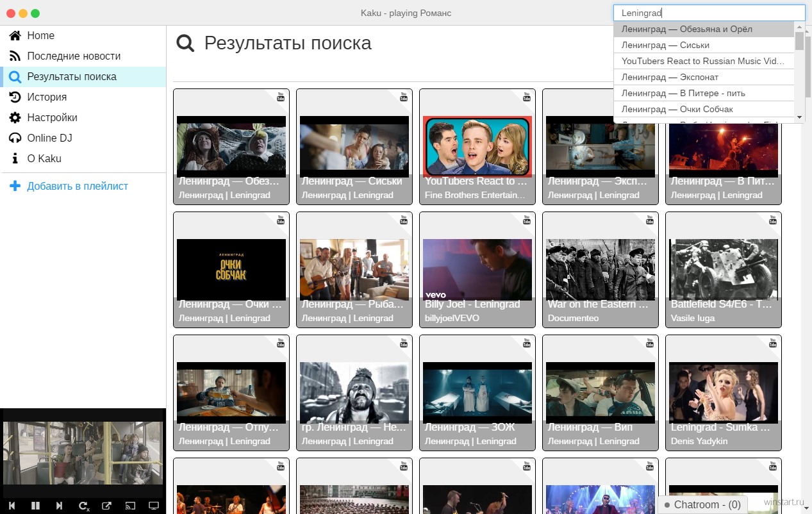The width and height of the screenshot is (812, 514).
Task: Click YouTube icon on Ленинград — Обез… card
Action: point(281,97)
